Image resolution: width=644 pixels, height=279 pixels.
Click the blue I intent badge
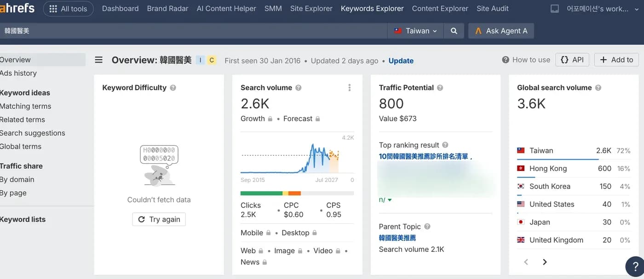(200, 60)
